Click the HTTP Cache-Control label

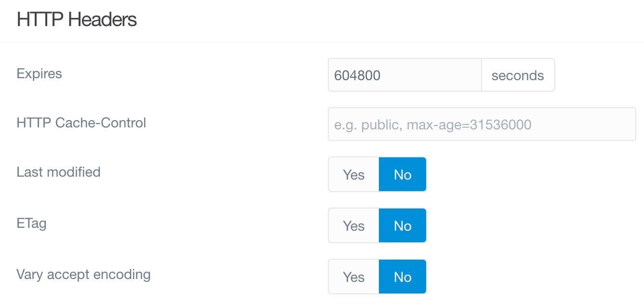point(81,123)
